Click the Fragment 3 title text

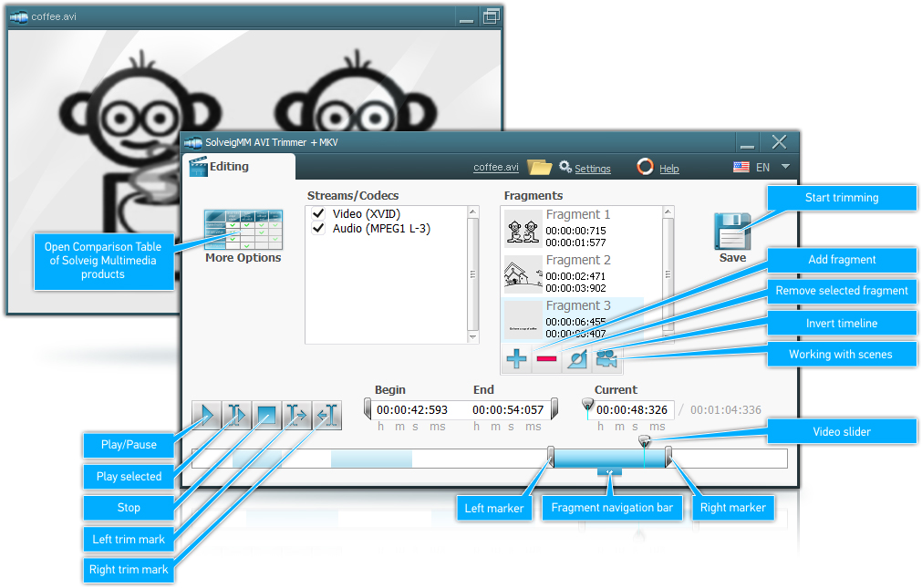click(578, 305)
